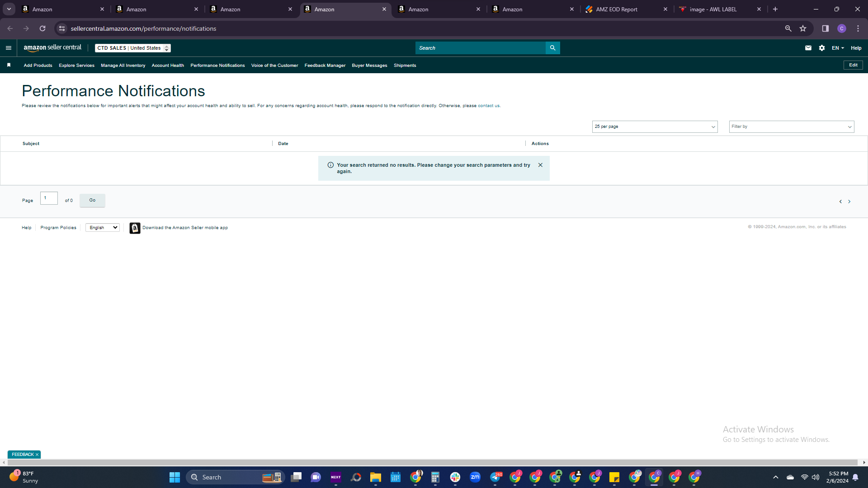Open the Seller Central hamburger menu
Viewport: 868px width, 488px height.
[9, 48]
